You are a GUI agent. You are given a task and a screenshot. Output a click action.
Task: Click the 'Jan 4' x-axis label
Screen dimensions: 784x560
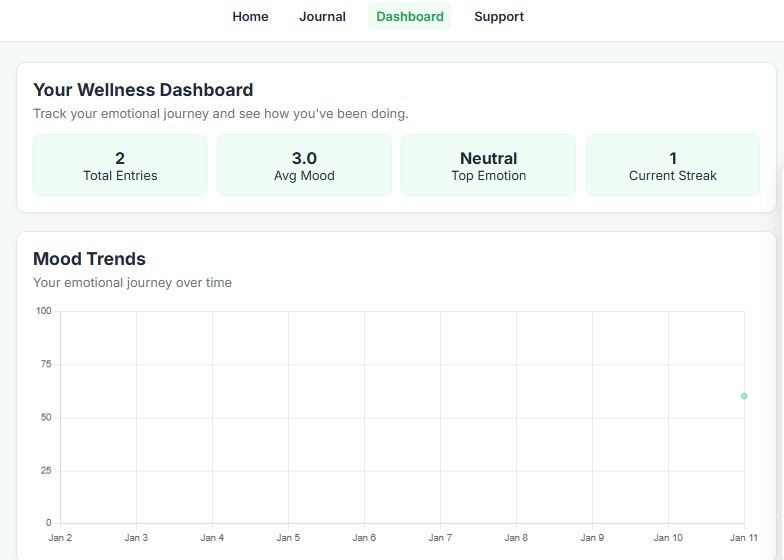(x=212, y=538)
